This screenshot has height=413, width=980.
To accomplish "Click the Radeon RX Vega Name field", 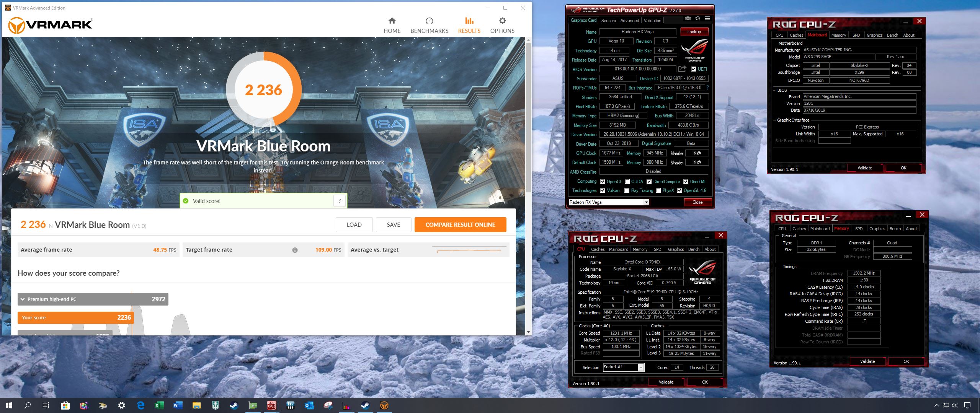I will tap(637, 32).
